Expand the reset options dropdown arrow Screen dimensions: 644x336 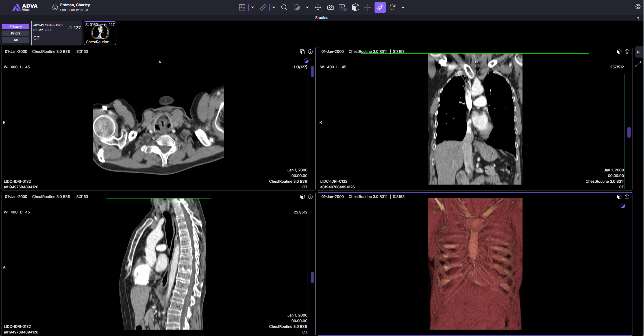(x=403, y=7)
